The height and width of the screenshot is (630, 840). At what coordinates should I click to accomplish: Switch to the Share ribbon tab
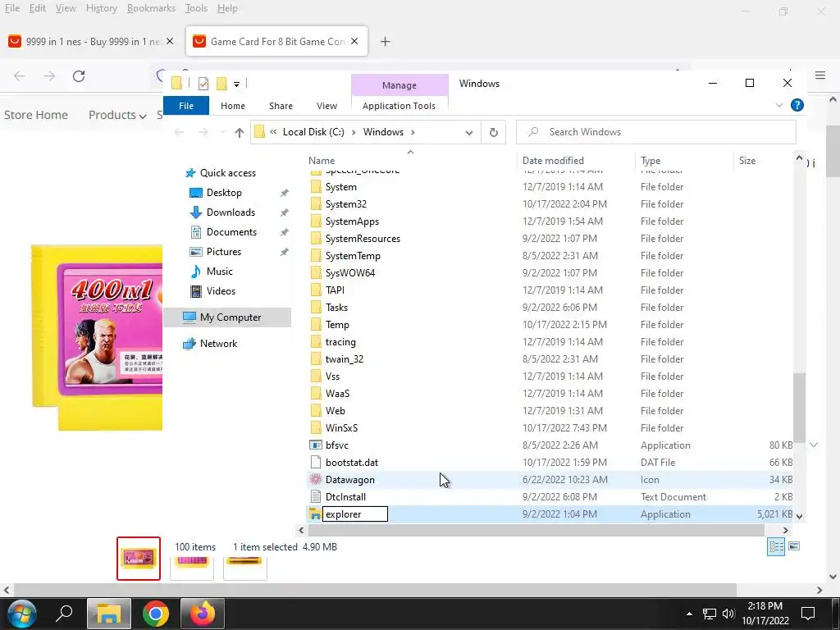coord(281,106)
